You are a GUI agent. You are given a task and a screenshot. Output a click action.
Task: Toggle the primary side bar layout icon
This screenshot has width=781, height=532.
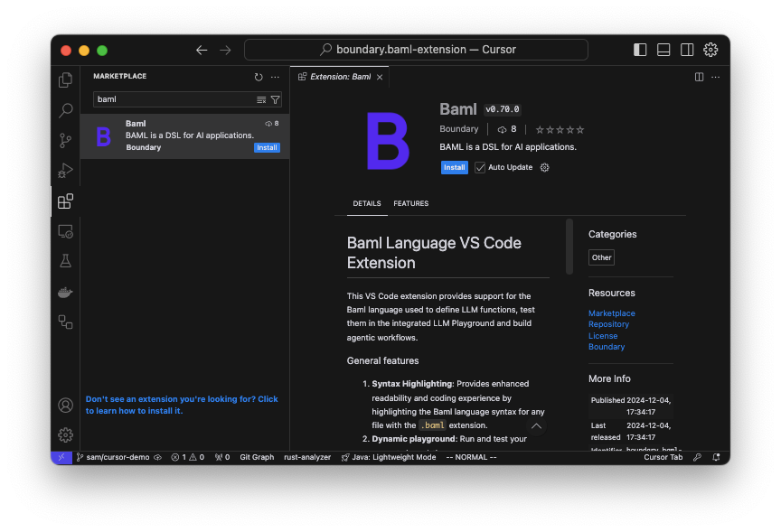[640, 50]
